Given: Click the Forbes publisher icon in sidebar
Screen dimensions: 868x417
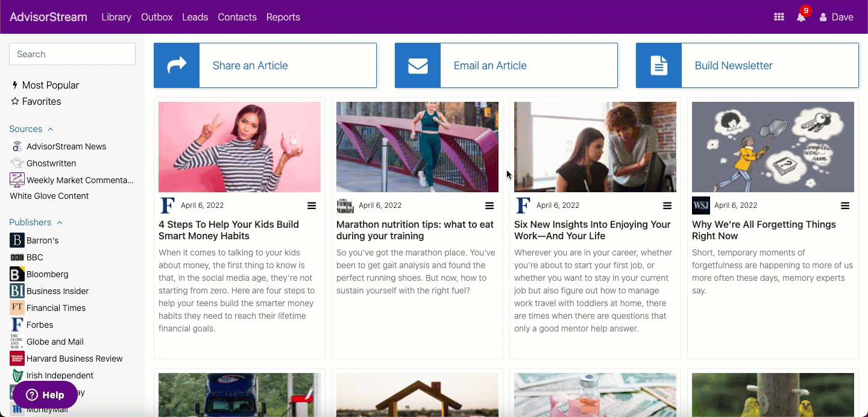Looking at the screenshot, I should pos(17,325).
